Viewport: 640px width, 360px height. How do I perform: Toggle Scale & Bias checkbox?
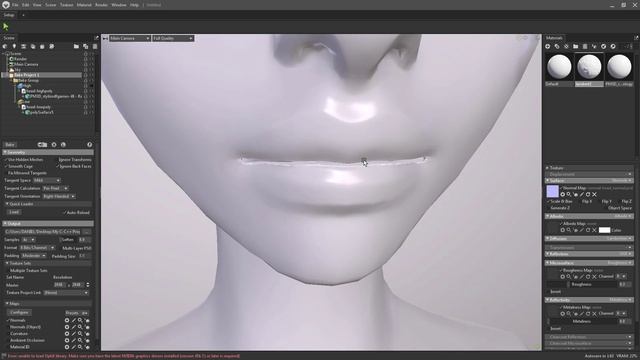point(548,201)
